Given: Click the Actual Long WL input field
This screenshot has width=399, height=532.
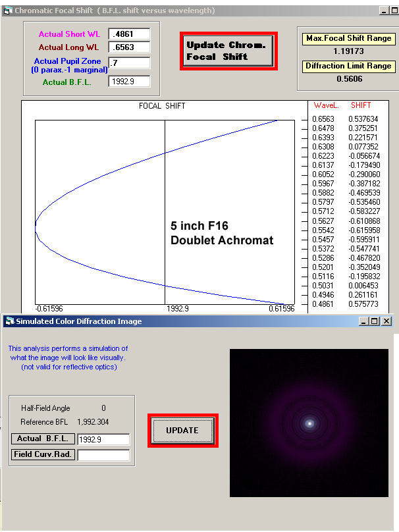Looking at the screenshot, I should point(129,47).
